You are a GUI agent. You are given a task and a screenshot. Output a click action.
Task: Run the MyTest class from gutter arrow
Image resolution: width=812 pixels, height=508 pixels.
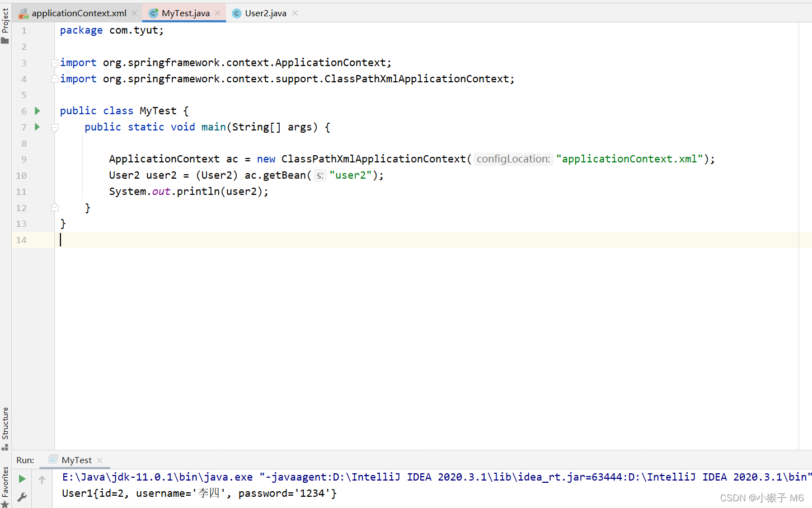point(37,111)
